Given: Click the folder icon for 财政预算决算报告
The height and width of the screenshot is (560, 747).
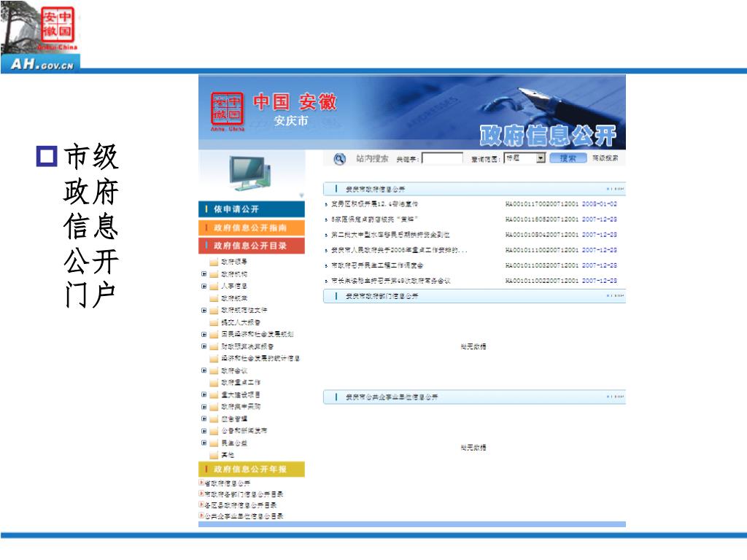Looking at the screenshot, I should tap(214, 346).
